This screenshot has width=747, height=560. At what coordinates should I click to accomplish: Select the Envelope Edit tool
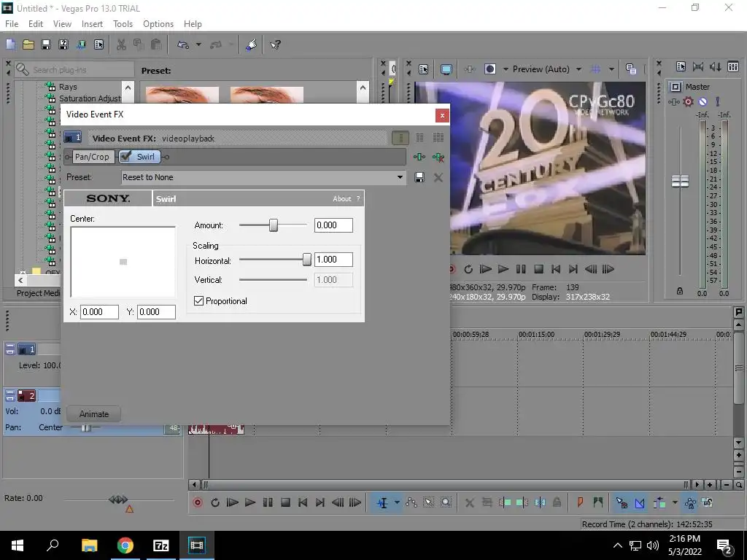(x=411, y=502)
